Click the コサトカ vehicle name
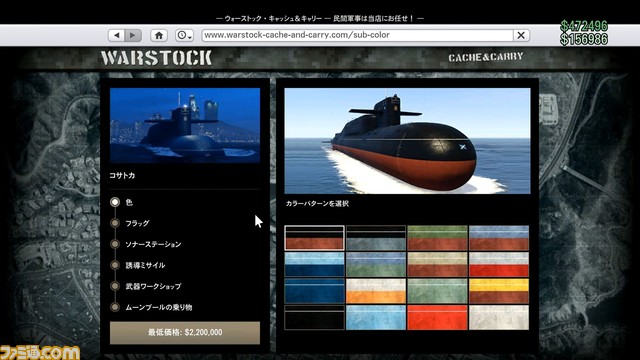Image resolution: width=640 pixels, height=360 pixels. click(x=122, y=176)
